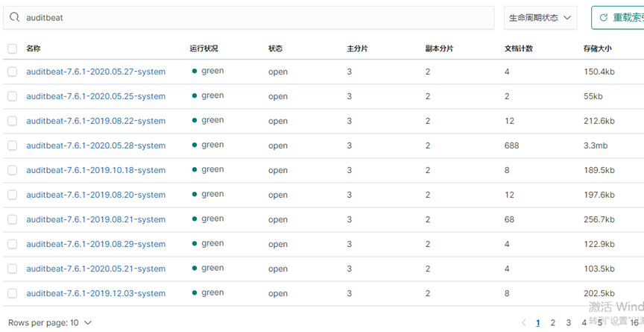Check the box for auditbeat-7.6.1-2019.08.22-system
The height and width of the screenshot is (332, 644).
13,121
